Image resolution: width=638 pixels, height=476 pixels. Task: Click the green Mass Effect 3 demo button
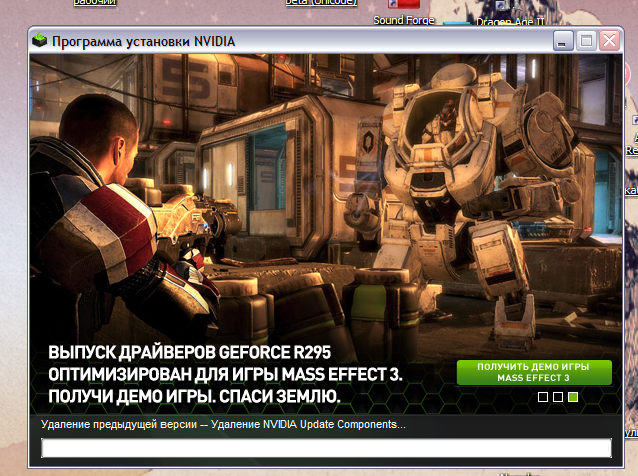534,372
